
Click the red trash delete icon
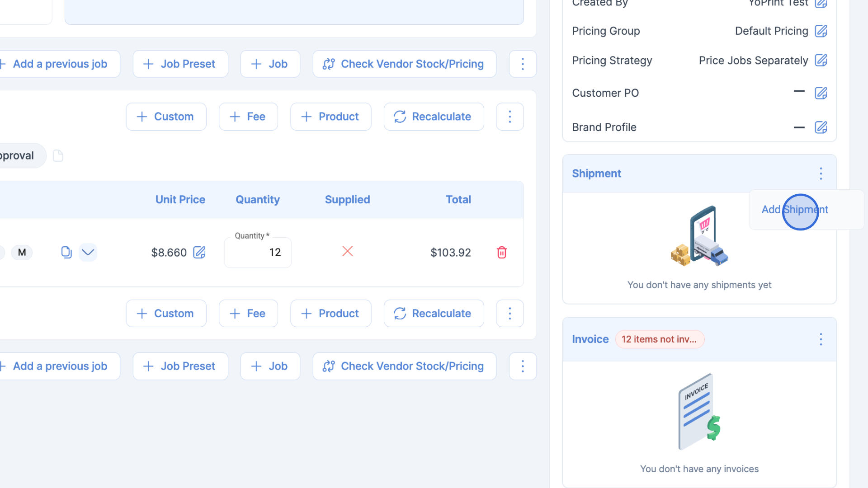coord(501,252)
